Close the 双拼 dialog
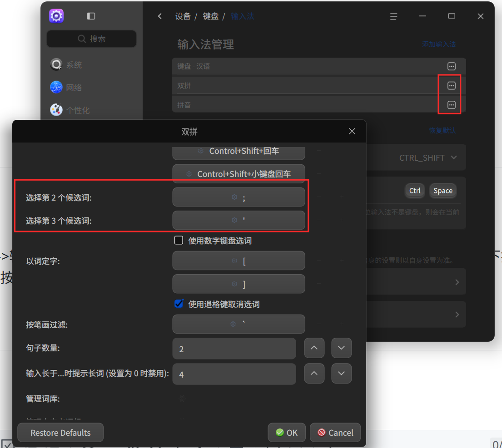Viewport: 502px width, 448px height. click(352, 131)
